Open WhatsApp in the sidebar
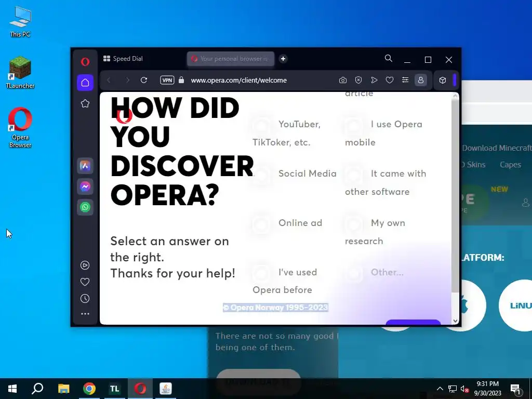The width and height of the screenshot is (532, 399). tap(85, 207)
